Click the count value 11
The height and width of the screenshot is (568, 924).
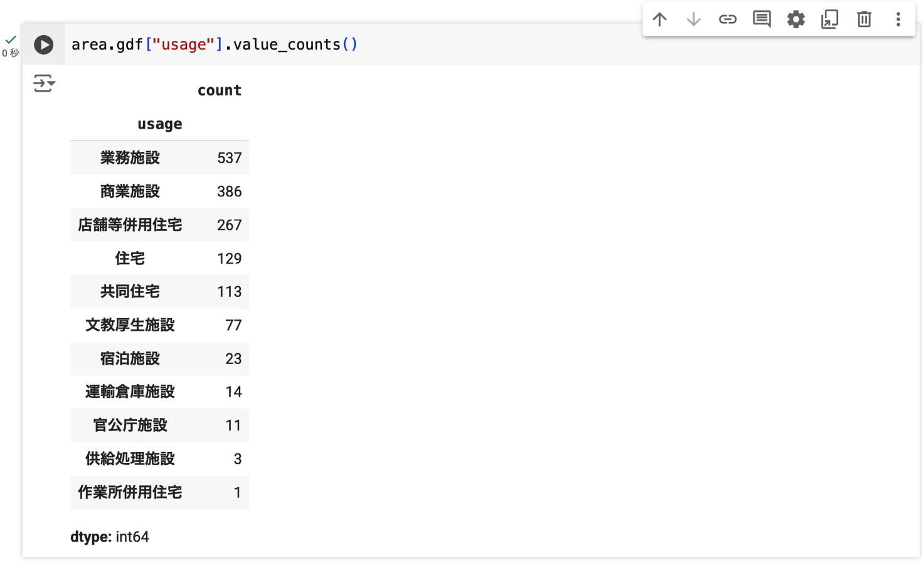[233, 426]
